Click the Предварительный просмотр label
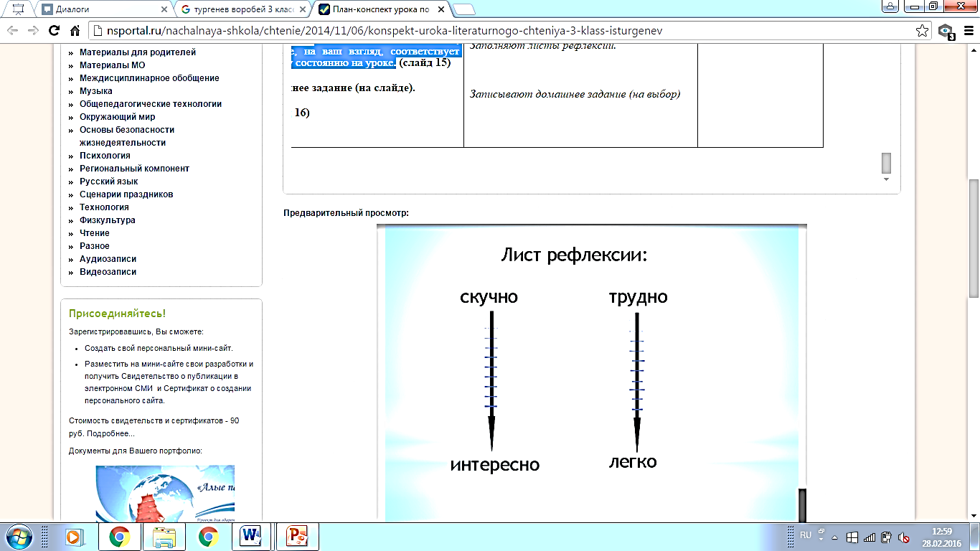Screen dimensions: 980x551 click(x=346, y=213)
